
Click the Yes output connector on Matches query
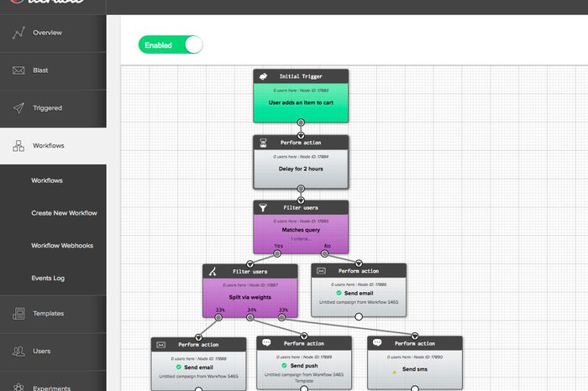point(278,254)
